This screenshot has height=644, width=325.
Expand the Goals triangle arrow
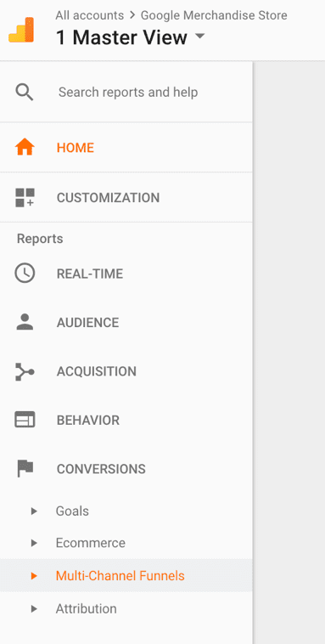(34, 511)
